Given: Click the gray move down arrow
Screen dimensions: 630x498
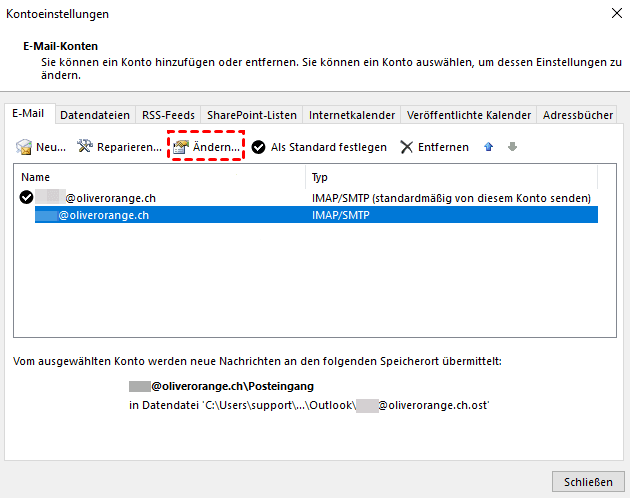Looking at the screenshot, I should click(512, 147).
